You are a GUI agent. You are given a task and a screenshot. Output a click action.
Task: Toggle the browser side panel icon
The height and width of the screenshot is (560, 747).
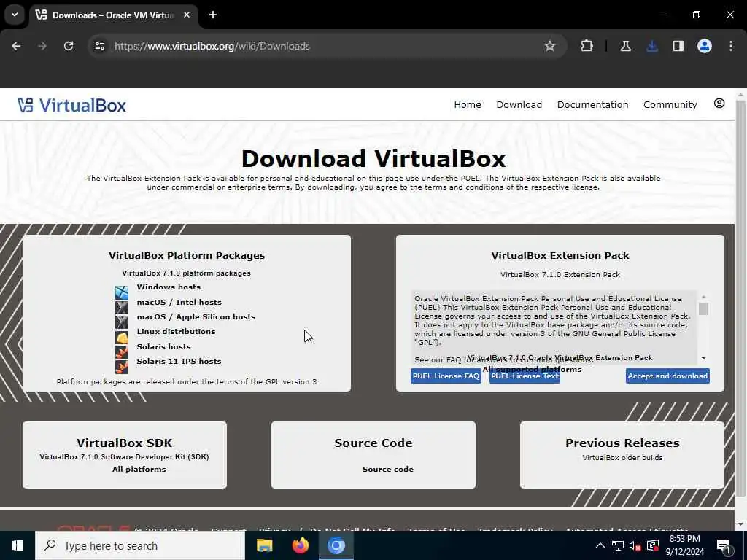click(x=678, y=46)
